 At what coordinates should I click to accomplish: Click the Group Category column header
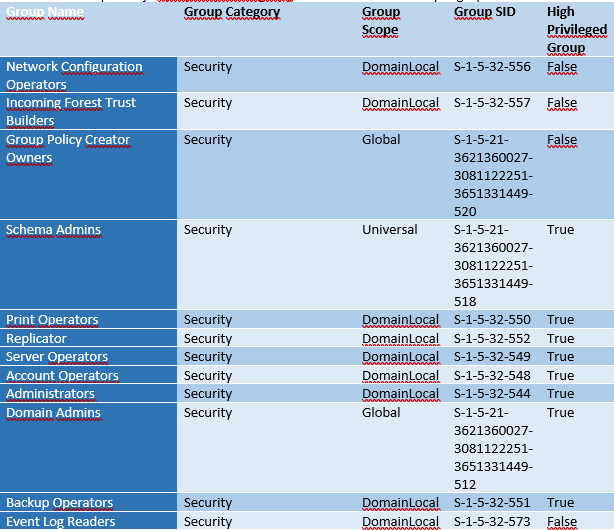tap(232, 12)
